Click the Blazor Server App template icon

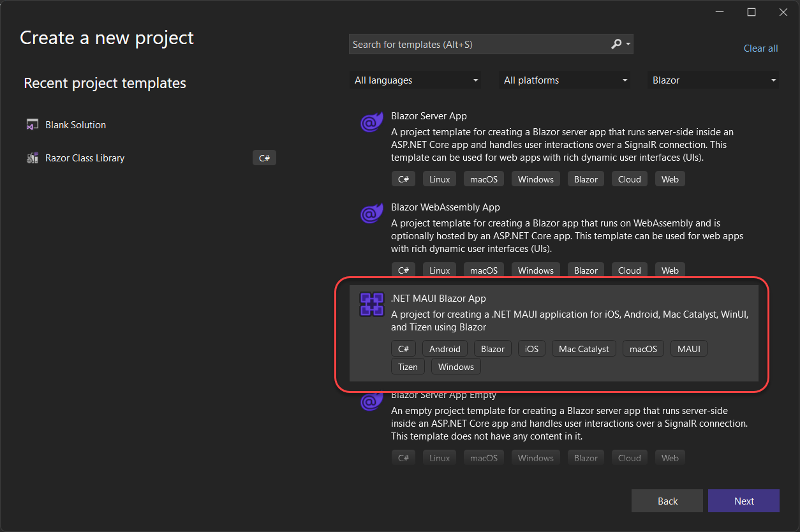[x=371, y=122]
